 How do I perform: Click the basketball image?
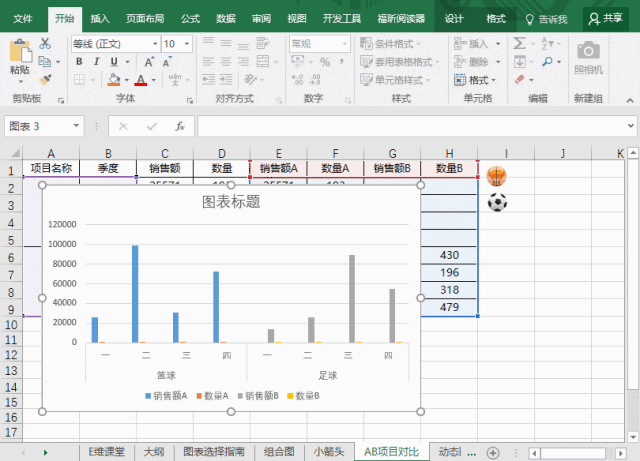point(497,176)
